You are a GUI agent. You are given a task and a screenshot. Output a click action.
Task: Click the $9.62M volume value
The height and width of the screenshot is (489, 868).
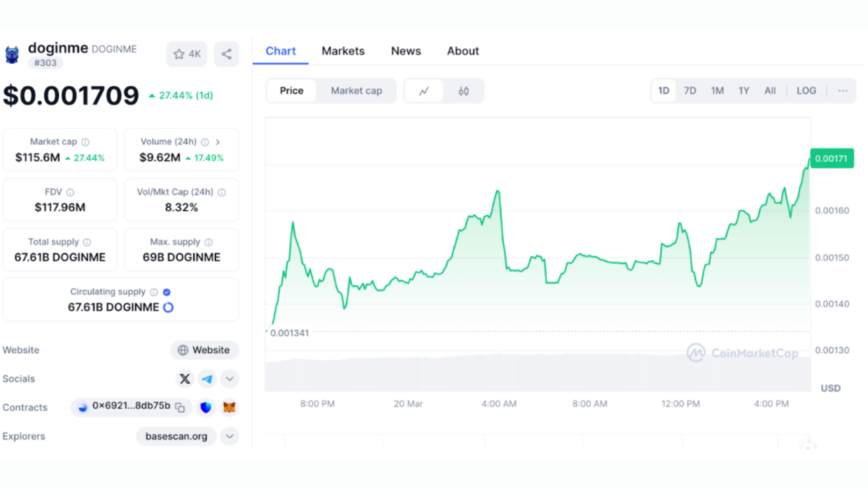[160, 158]
